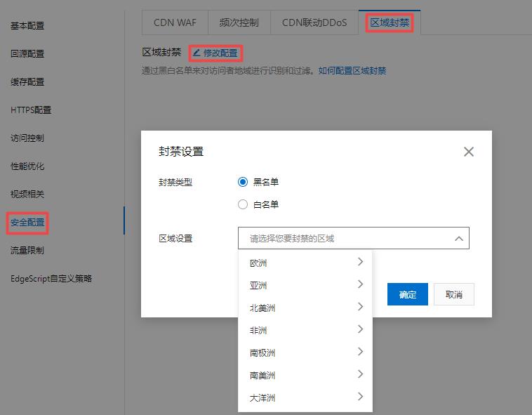Expand the 南美洲 submenu chevron
This screenshot has width=532, height=415.
point(360,374)
